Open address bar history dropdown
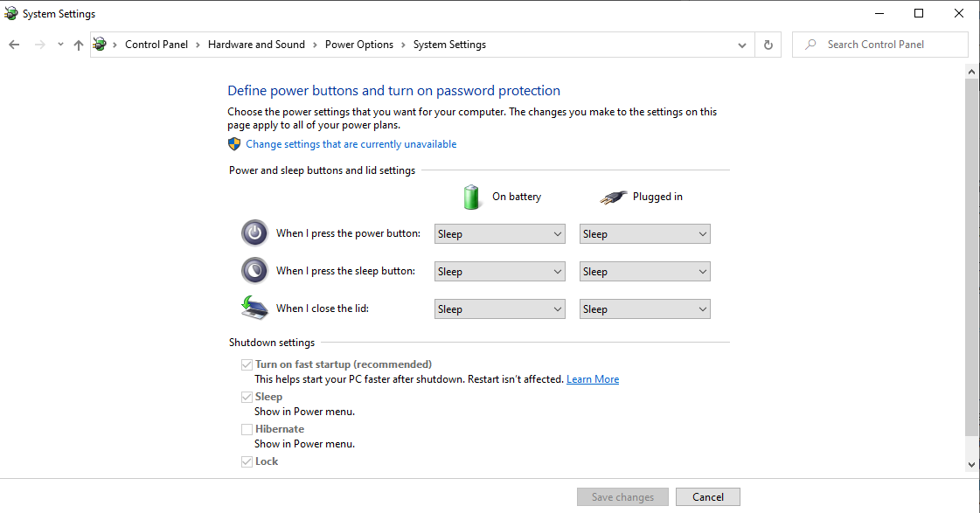The height and width of the screenshot is (513, 980). pyautogui.click(x=742, y=45)
